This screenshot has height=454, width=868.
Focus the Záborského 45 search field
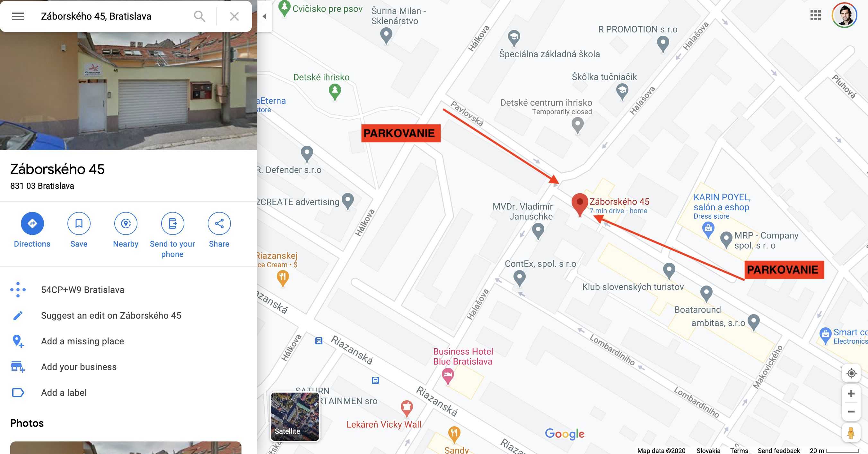coord(111,16)
